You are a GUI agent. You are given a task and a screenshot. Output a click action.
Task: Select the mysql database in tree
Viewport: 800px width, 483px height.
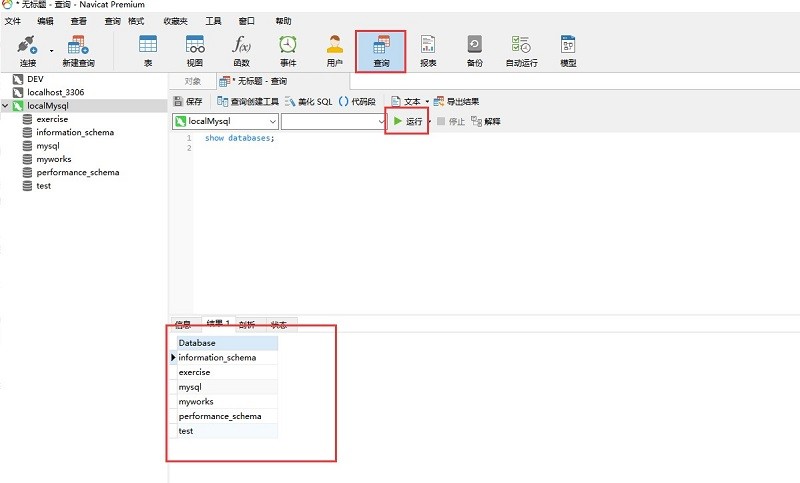tap(48, 146)
